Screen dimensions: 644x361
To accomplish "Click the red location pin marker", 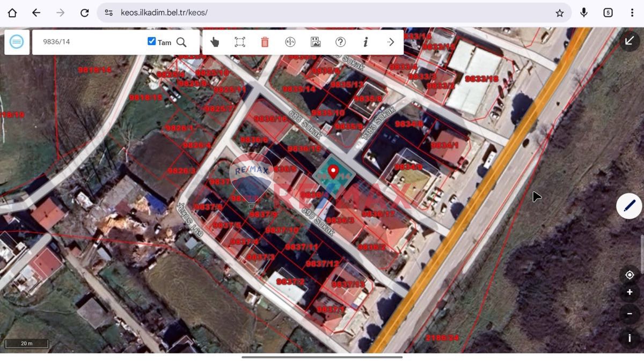I will (333, 172).
